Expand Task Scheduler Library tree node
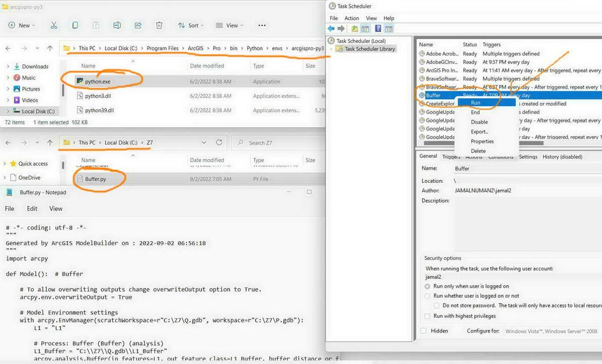Viewport: 602px width, 364px height. [x=331, y=49]
